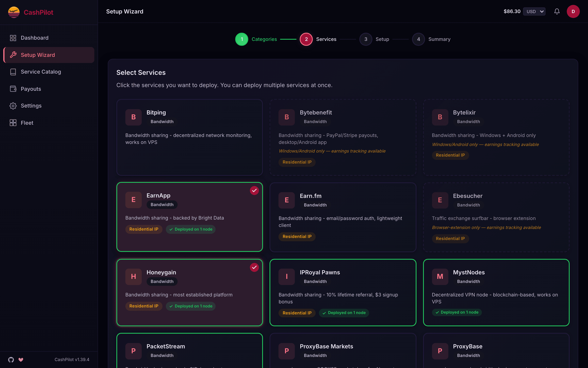Screen dimensions: 588x368
Task: Click the $86.30 balance amount
Action: click(x=512, y=11)
